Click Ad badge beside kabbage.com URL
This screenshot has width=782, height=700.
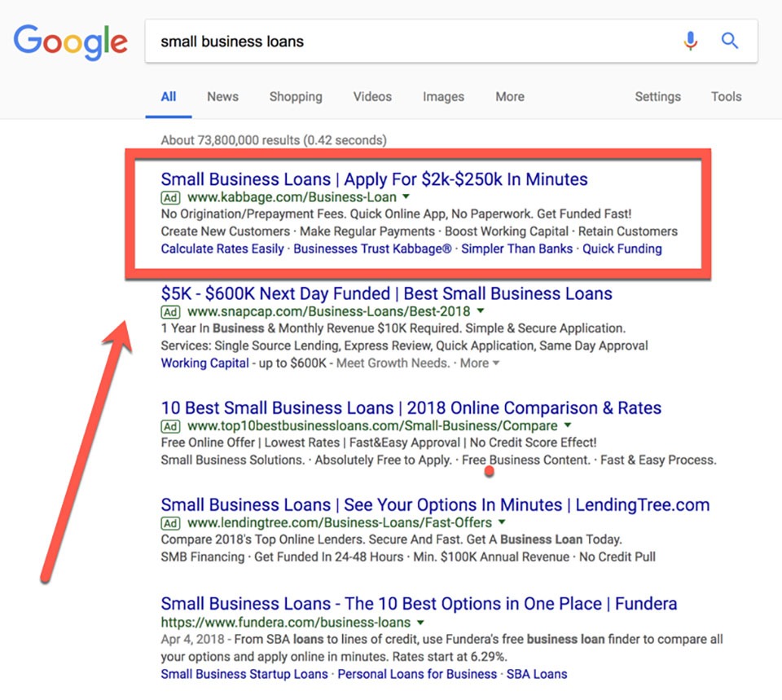point(170,197)
